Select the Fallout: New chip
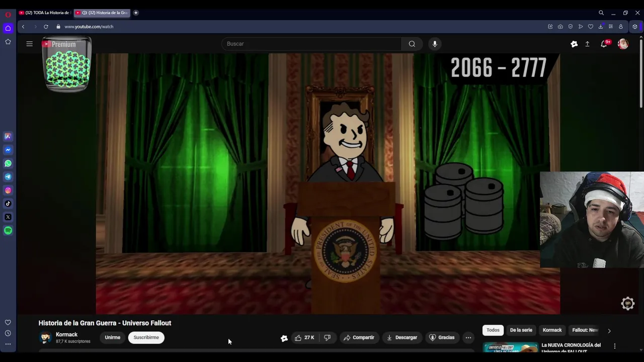644x362 pixels. click(585, 330)
